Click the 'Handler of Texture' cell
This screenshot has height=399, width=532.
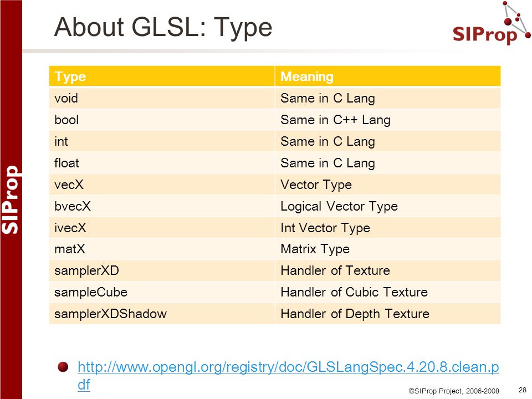tap(388, 270)
